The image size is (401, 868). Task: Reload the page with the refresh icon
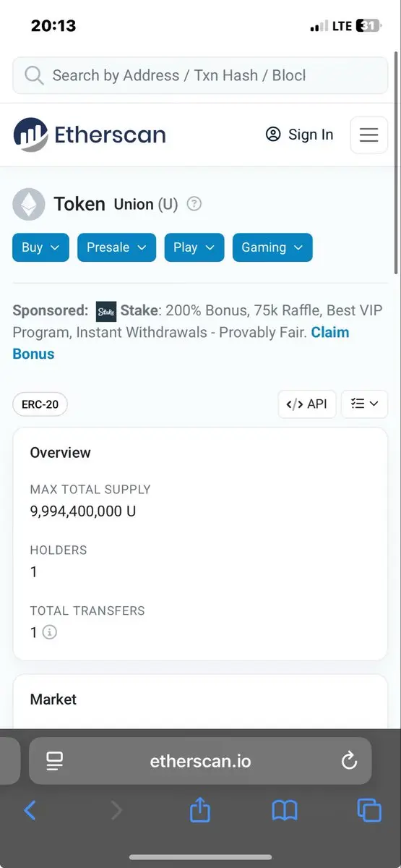point(349,760)
